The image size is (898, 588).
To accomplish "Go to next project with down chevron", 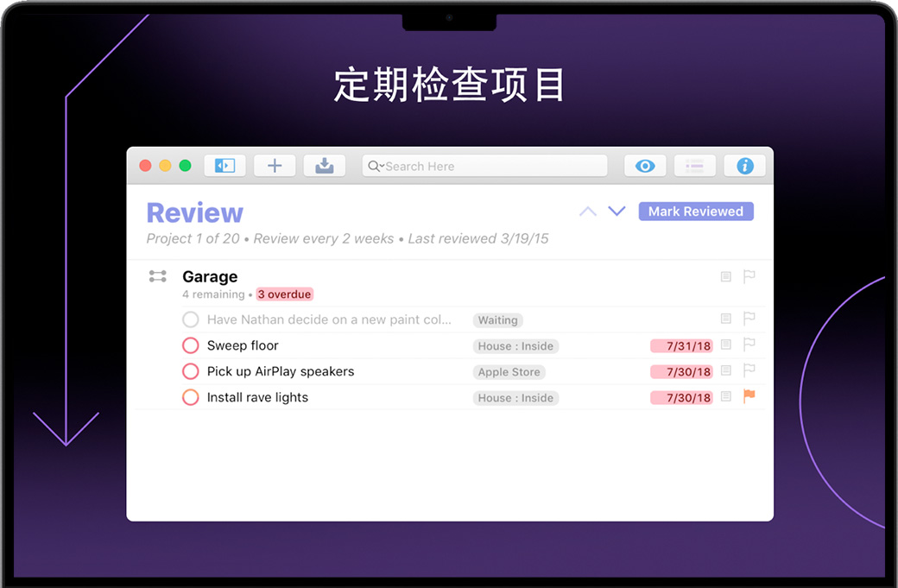I will 617,212.
